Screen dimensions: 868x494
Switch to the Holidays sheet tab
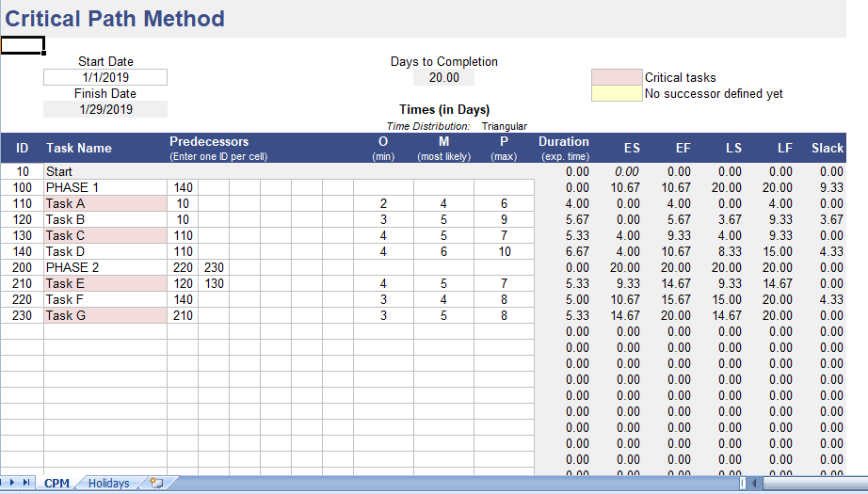pyautogui.click(x=108, y=483)
